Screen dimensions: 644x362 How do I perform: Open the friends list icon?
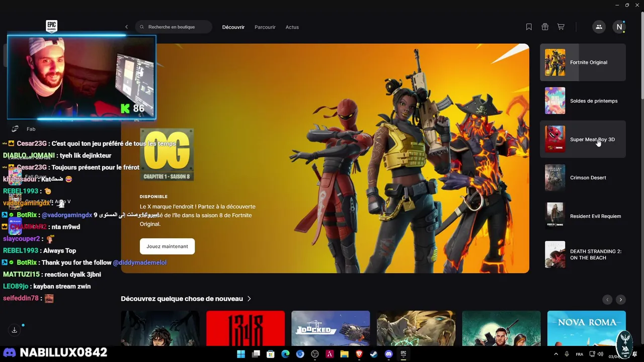point(599,27)
